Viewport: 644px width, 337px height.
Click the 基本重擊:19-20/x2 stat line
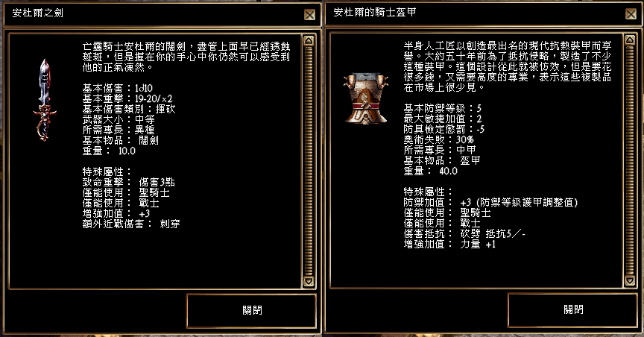click(x=127, y=98)
